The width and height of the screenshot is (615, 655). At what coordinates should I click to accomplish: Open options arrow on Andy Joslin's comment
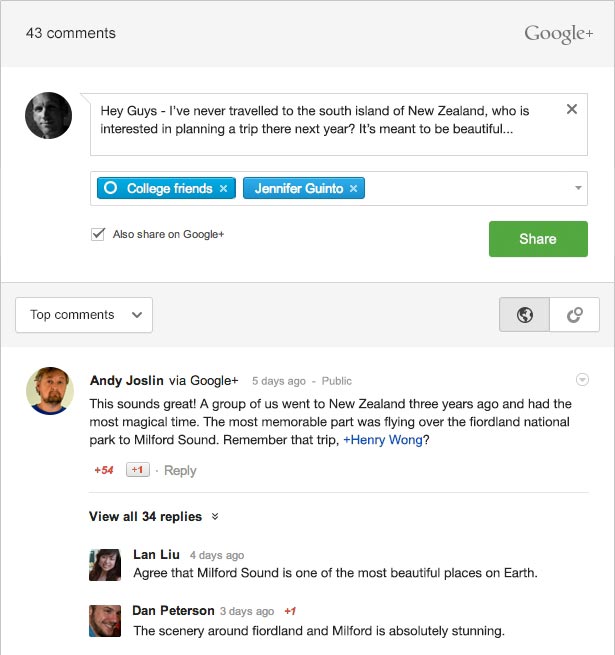click(x=582, y=379)
